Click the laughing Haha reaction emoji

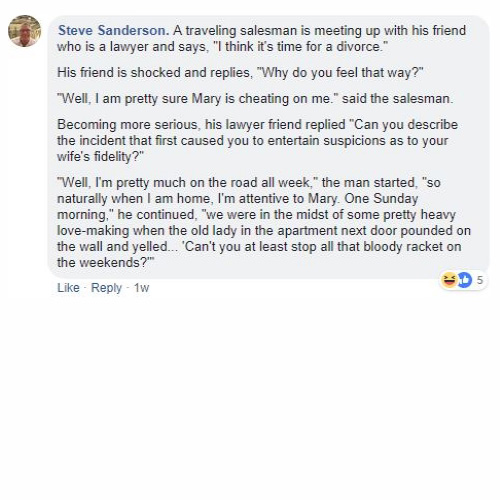click(449, 280)
